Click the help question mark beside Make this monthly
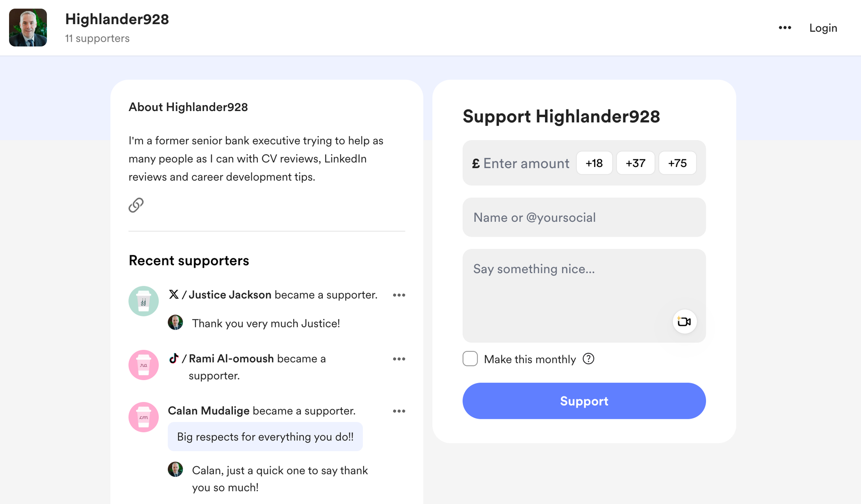The width and height of the screenshot is (861, 504). click(588, 359)
